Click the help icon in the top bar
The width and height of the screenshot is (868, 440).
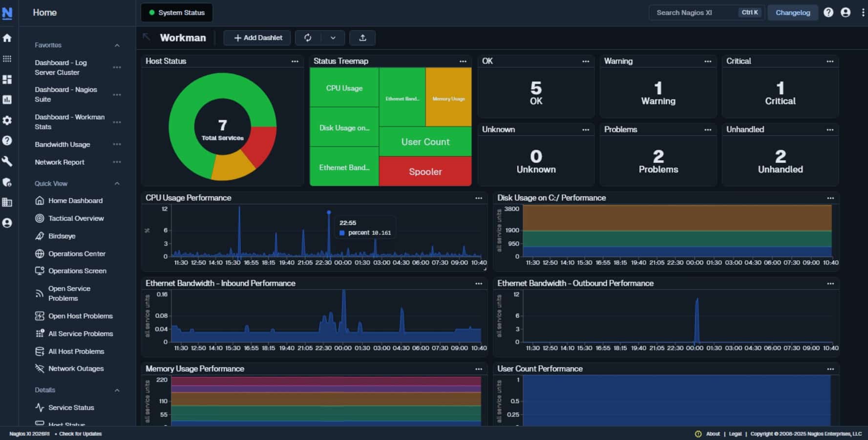pyautogui.click(x=828, y=13)
